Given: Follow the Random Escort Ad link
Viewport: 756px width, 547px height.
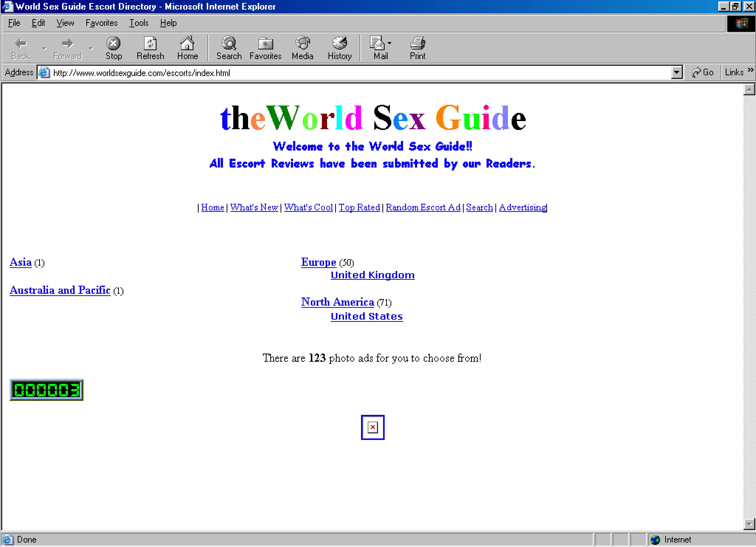Looking at the screenshot, I should [423, 207].
